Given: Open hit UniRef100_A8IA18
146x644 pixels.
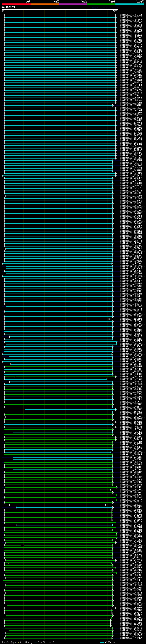Looking at the screenshot, I should pyautogui.click(x=131, y=15).
